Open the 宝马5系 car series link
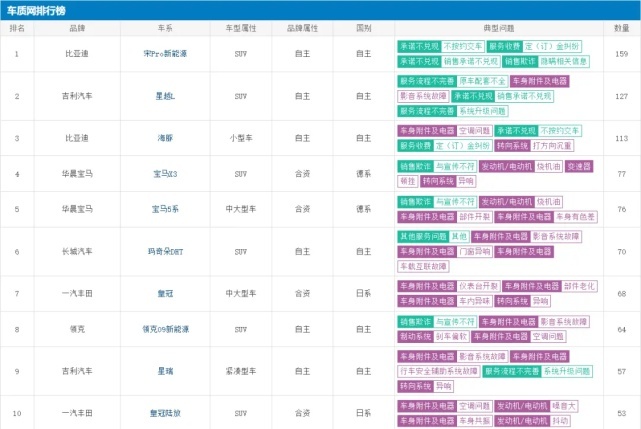This screenshot has width=641, height=429. (x=165, y=209)
